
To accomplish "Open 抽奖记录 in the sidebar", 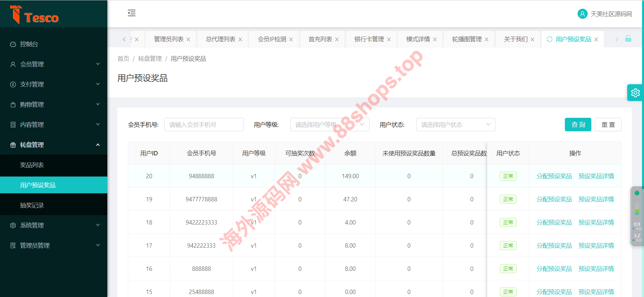I will pyautogui.click(x=32, y=205).
